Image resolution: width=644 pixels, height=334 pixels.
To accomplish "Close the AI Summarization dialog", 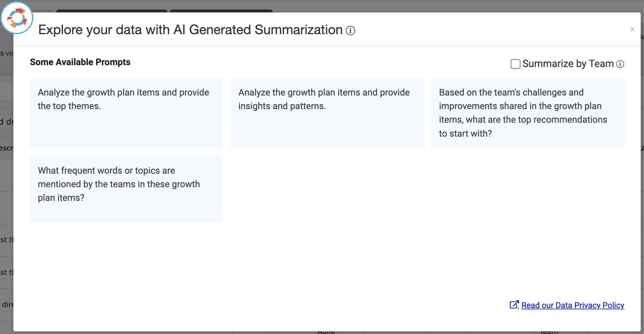I will [x=632, y=29].
